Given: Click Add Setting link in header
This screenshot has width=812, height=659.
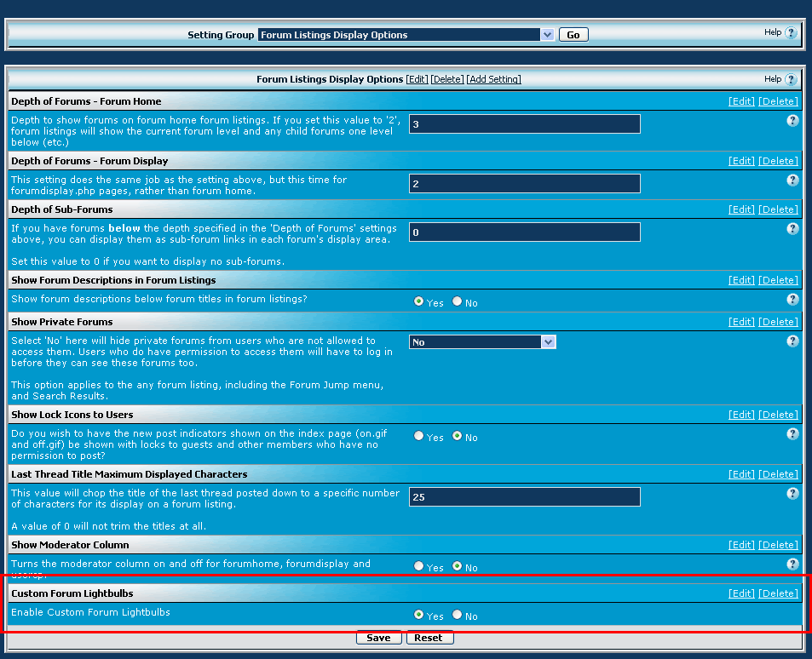Looking at the screenshot, I should (x=493, y=79).
